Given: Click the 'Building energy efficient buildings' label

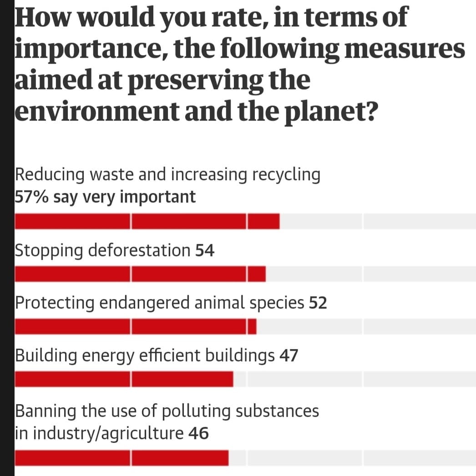Looking at the screenshot, I should pyautogui.click(x=145, y=355).
